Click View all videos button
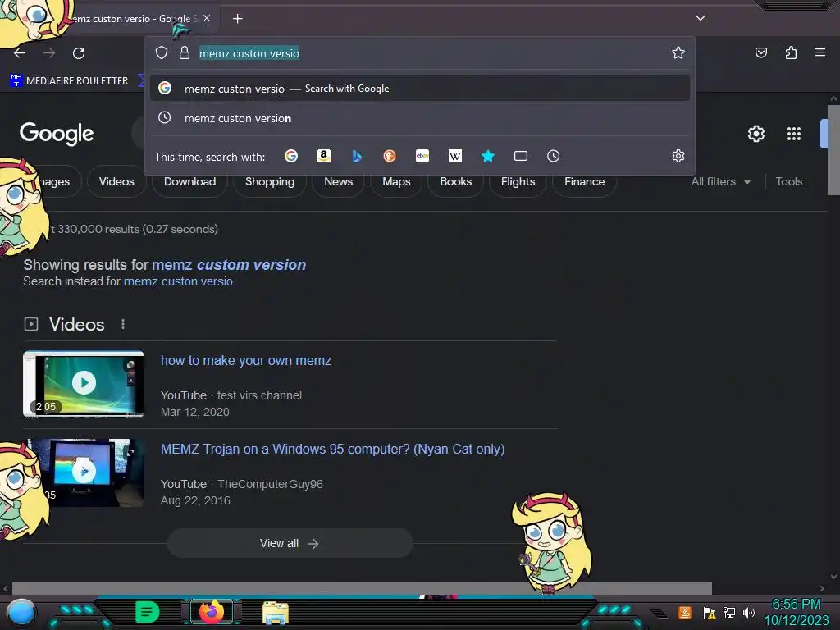Viewport: 840px width, 630px height. pos(290,543)
